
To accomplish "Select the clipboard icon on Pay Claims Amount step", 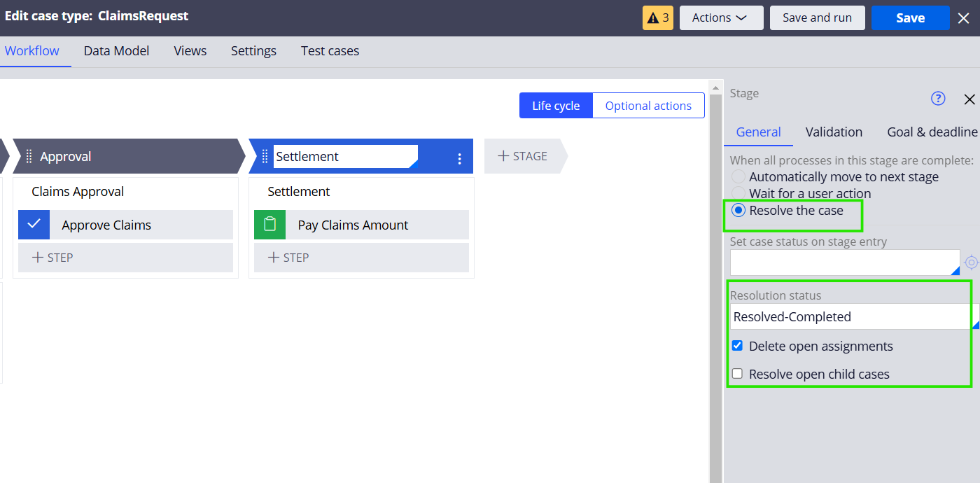I will point(269,225).
